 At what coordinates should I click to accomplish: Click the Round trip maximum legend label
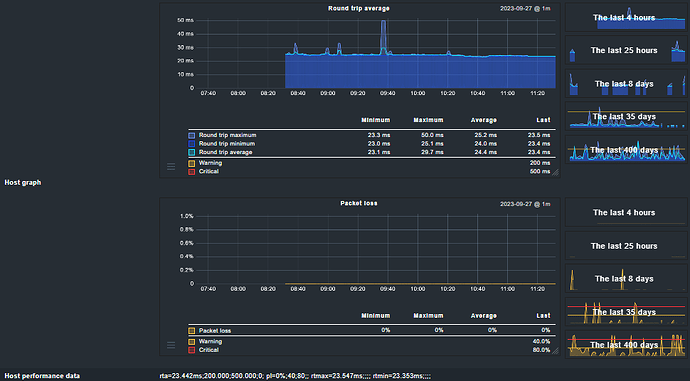point(228,136)
